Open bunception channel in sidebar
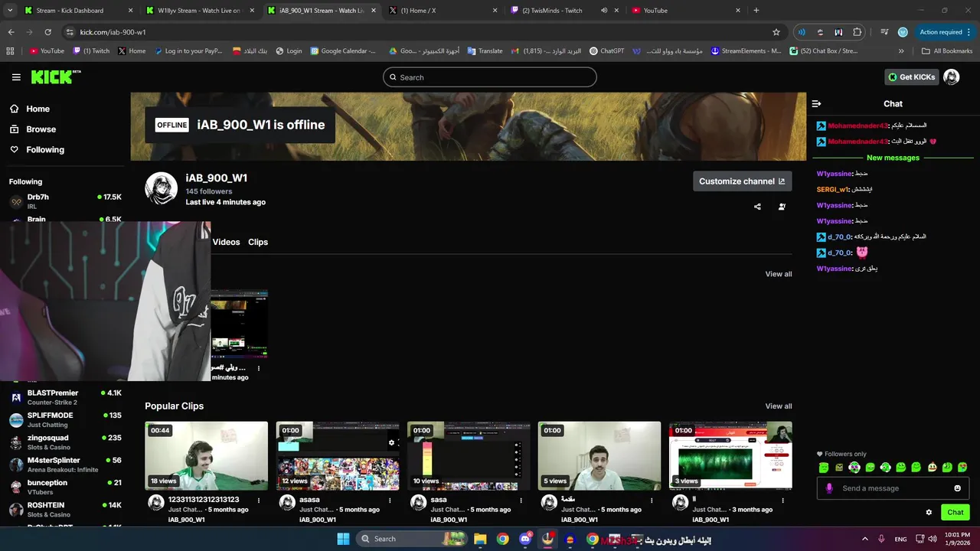Viewport: 980px width, 551px height. pyautogui.click(x=65, y=487)
